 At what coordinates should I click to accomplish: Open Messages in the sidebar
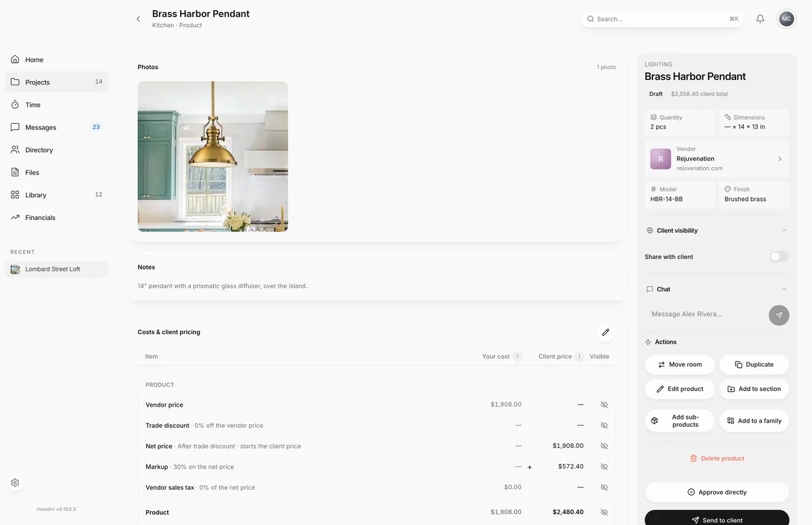56,127
